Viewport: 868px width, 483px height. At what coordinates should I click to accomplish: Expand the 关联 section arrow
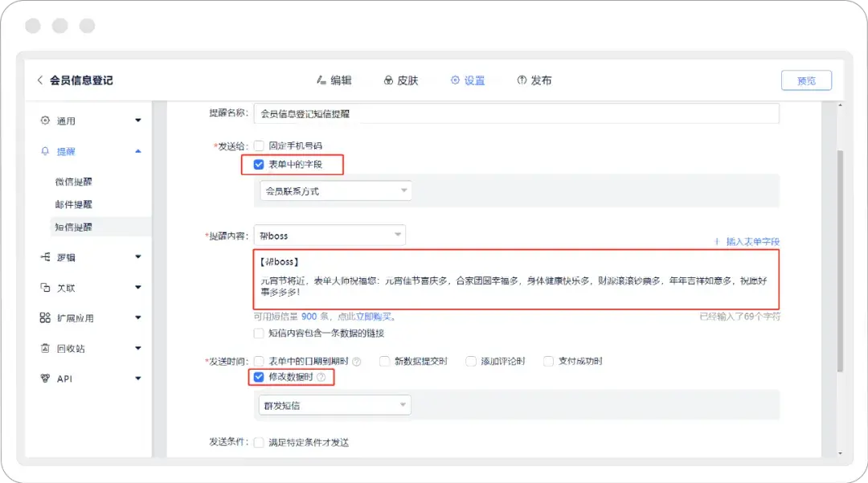[138, 287]
